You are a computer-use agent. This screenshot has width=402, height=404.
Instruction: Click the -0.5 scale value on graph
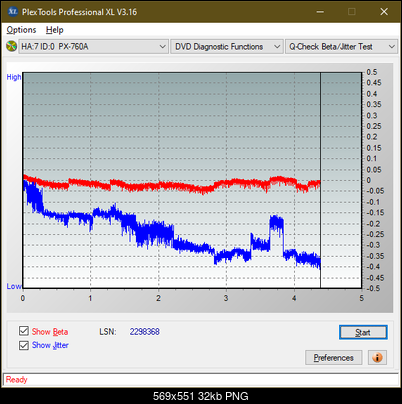373,288
